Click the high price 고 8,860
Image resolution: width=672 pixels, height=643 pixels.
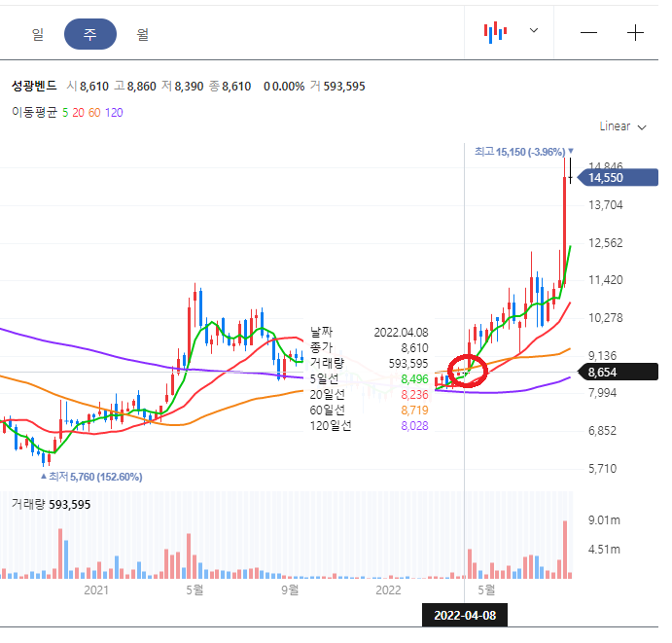[x=135, y=87]
